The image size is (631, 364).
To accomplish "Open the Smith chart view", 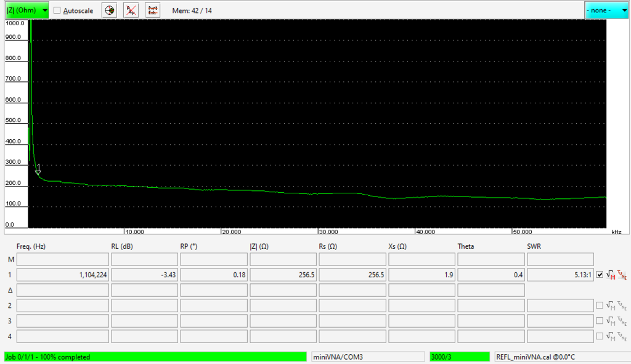I will coord(110,10).
